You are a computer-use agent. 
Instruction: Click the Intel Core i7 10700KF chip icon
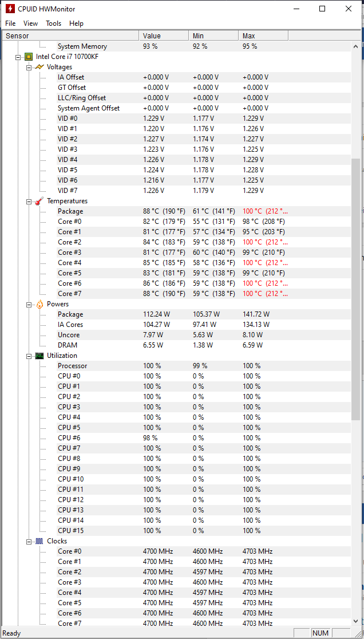pyautogui.click(x=29, y=57)
